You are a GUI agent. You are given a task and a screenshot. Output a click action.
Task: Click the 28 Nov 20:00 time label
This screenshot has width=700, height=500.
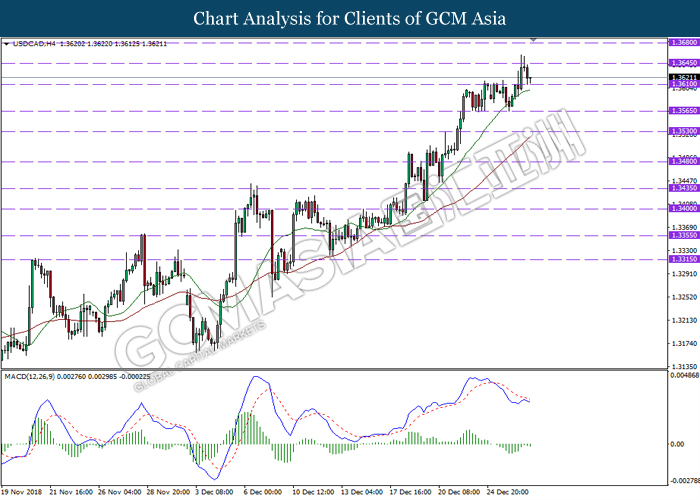point(168,492)
